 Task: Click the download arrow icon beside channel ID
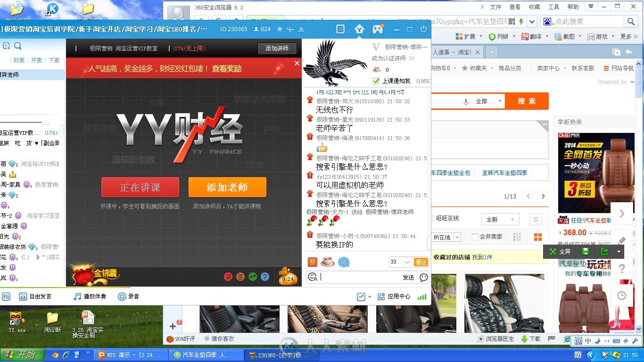point(301,29)
